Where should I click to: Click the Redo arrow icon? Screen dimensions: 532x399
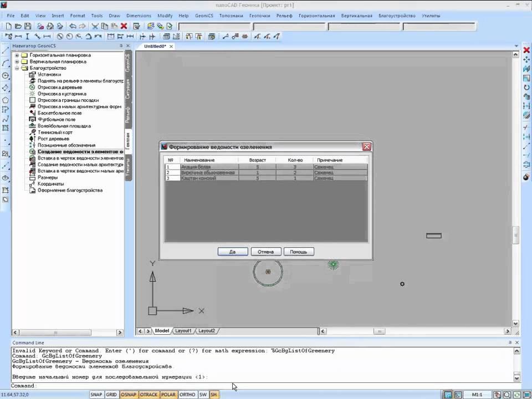tap(82, 26)
